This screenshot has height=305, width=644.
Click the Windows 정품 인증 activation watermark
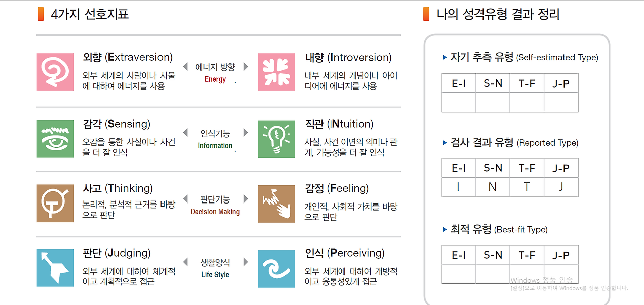tap(541, 280)
